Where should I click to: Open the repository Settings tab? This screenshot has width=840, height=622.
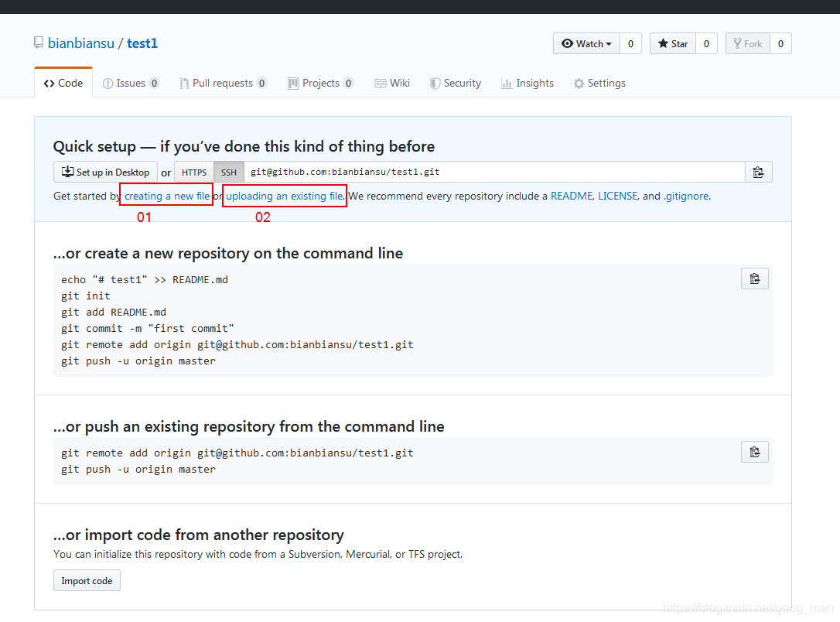[599, 83]
